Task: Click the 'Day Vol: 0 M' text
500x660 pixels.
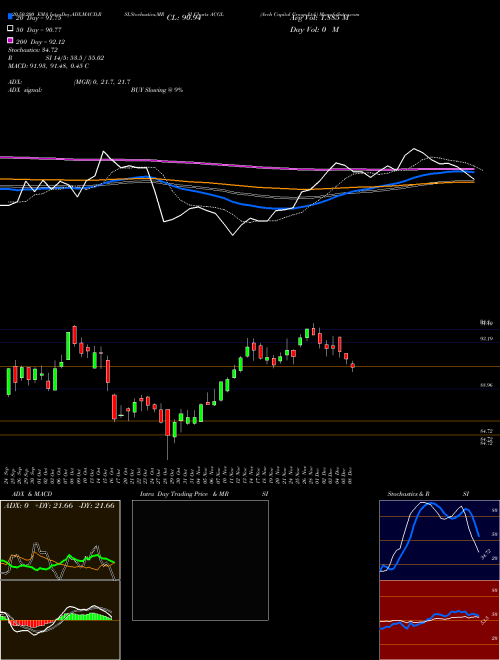Action: click(314, 29)
